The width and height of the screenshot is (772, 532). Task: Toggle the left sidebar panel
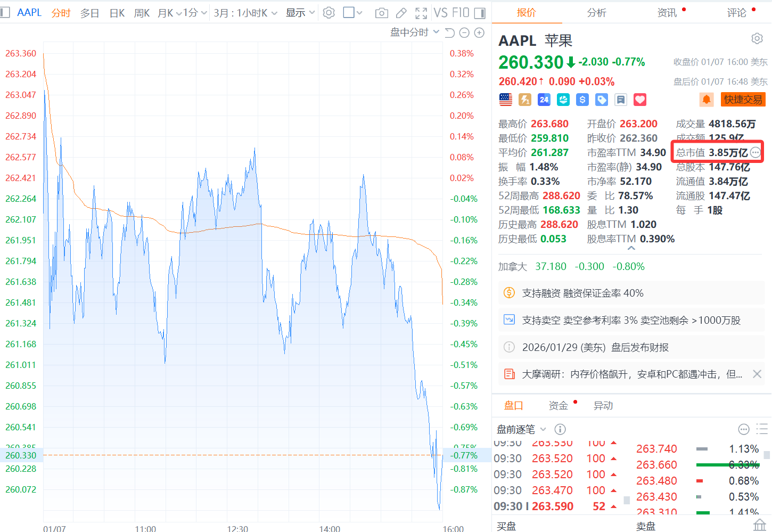5,13
